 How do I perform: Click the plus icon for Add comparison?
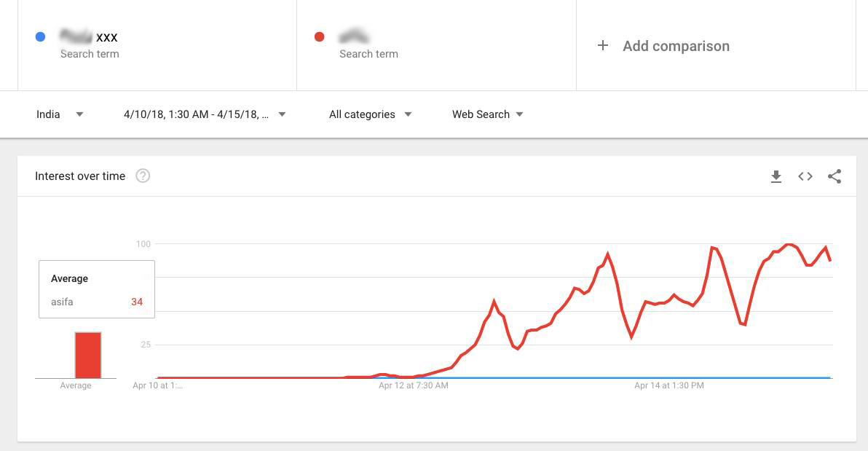(603, 46)
